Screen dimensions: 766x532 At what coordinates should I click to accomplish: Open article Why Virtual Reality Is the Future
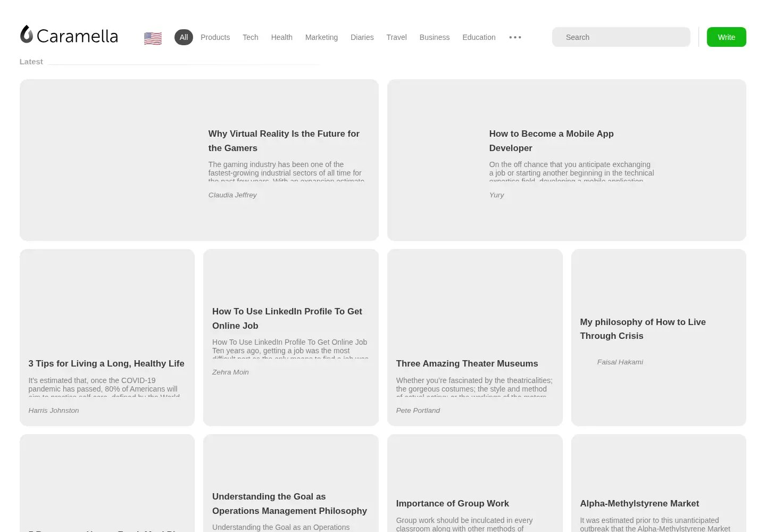click(284, 141)
